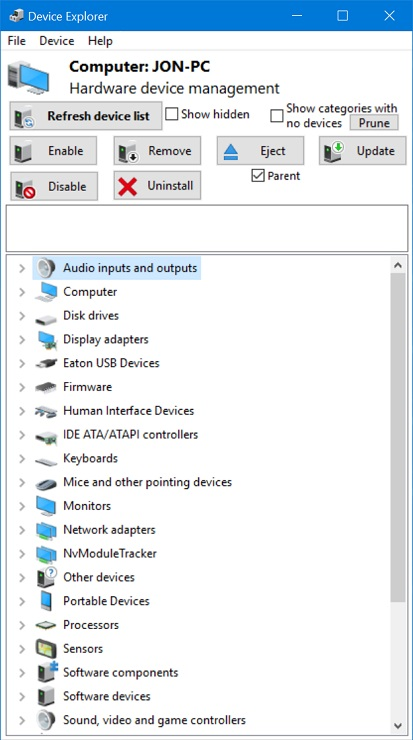The height and width of the screenshot is (740, 413).
Task: Click the Eaton USB Devices icon
Action: pos(46,363)
